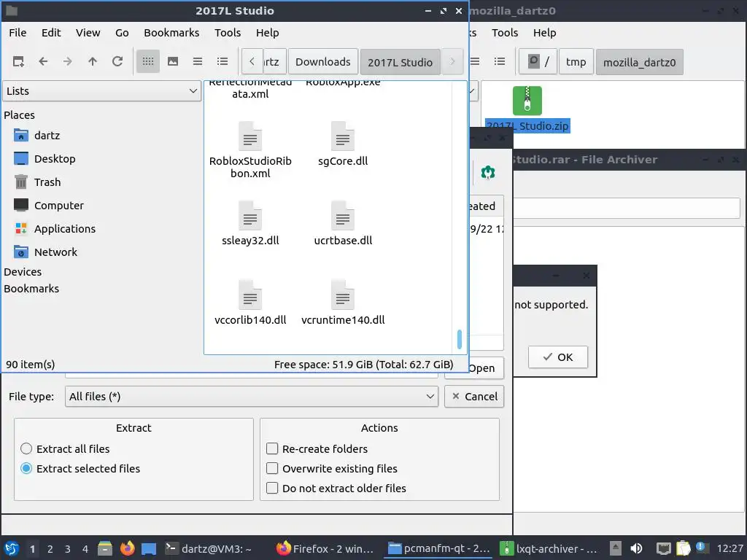Enable Do not extract older files
The width and height of the screenshot is (747, 560).
272,488
